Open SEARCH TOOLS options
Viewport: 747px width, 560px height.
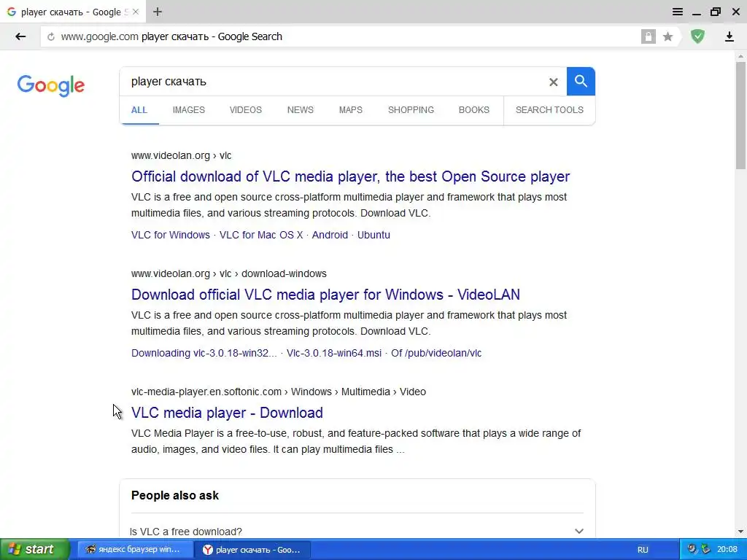[549, 110]
